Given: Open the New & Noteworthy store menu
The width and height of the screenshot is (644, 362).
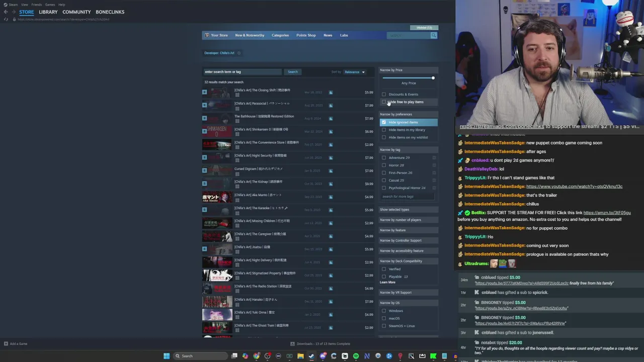Looking at the screenshot, I should tap(250, 35).
